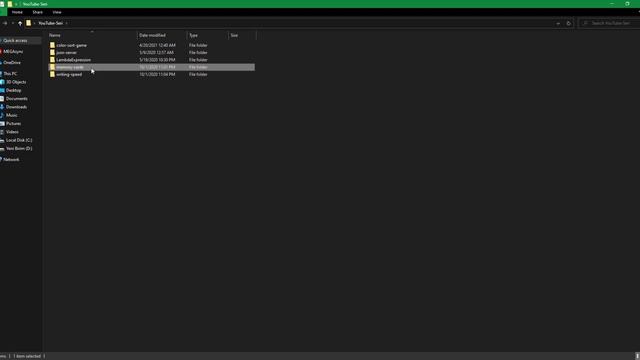640x360 pixels.
Task: Click the title bar folder icon
Action: [10, 4]
